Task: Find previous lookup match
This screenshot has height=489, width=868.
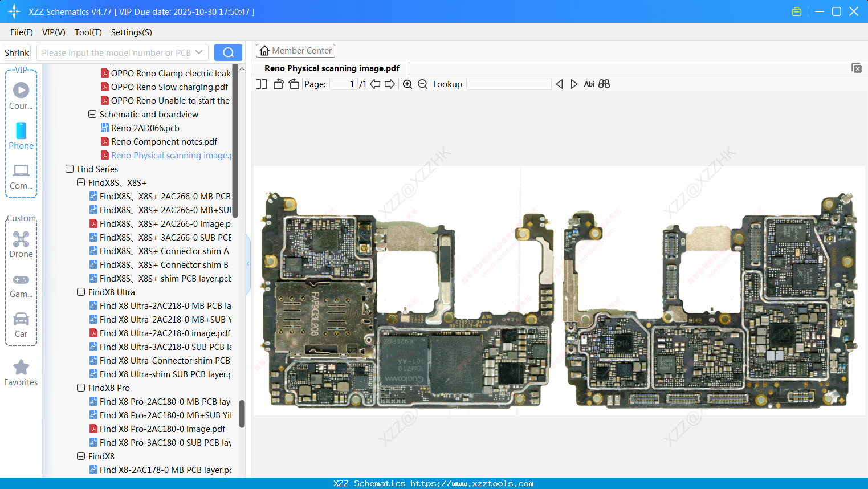Action: pos(559,84)
